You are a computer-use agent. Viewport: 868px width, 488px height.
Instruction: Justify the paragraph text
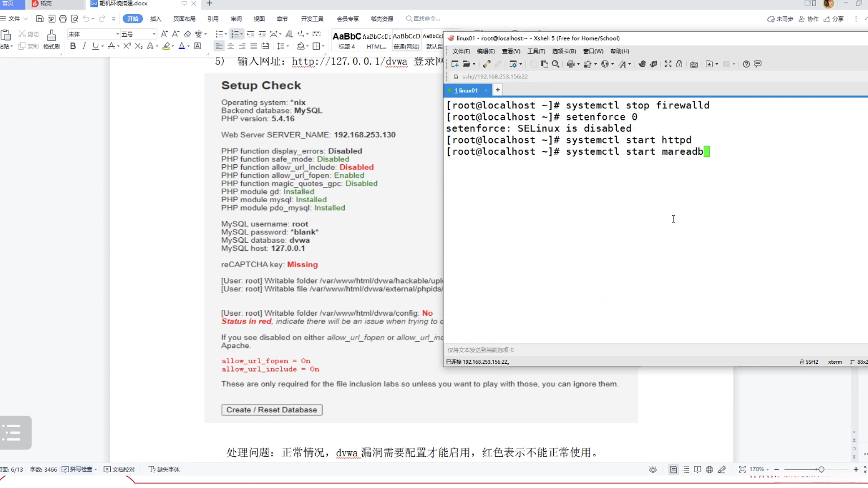(x=254, y=46)
